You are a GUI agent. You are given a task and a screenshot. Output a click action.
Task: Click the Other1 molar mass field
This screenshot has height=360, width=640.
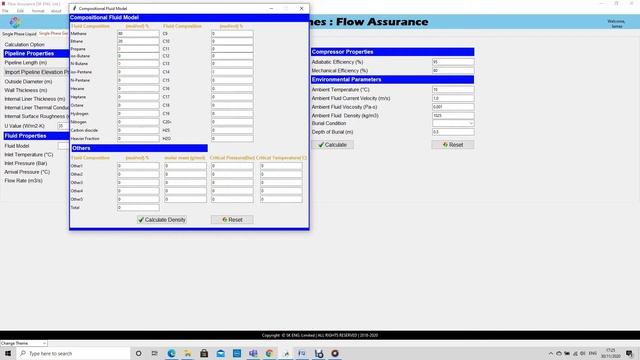pos(185,166)
